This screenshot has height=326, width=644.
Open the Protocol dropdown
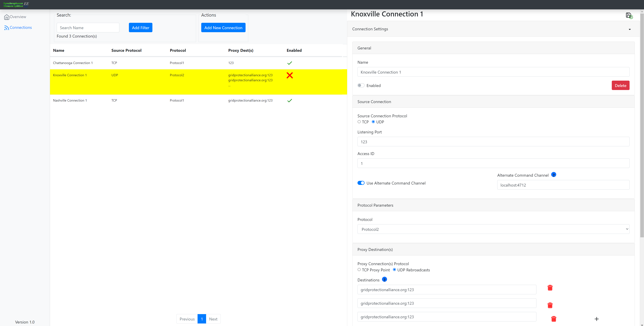pyautogui.click(x=493, y=229)
